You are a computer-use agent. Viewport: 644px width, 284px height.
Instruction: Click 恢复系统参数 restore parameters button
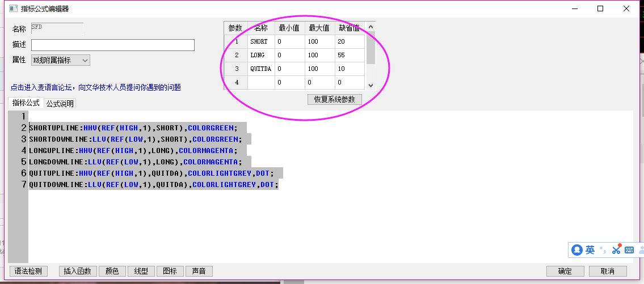click(x=334, y=99)
